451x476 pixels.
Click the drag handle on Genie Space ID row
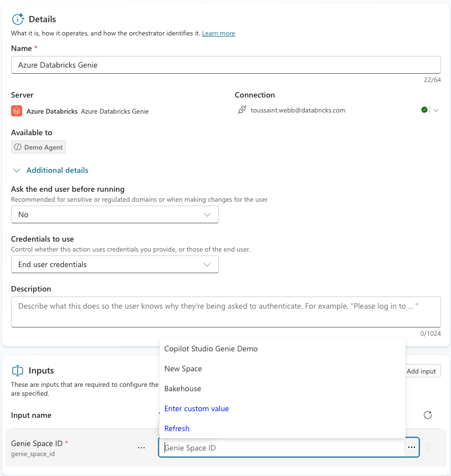click(428, 447)
